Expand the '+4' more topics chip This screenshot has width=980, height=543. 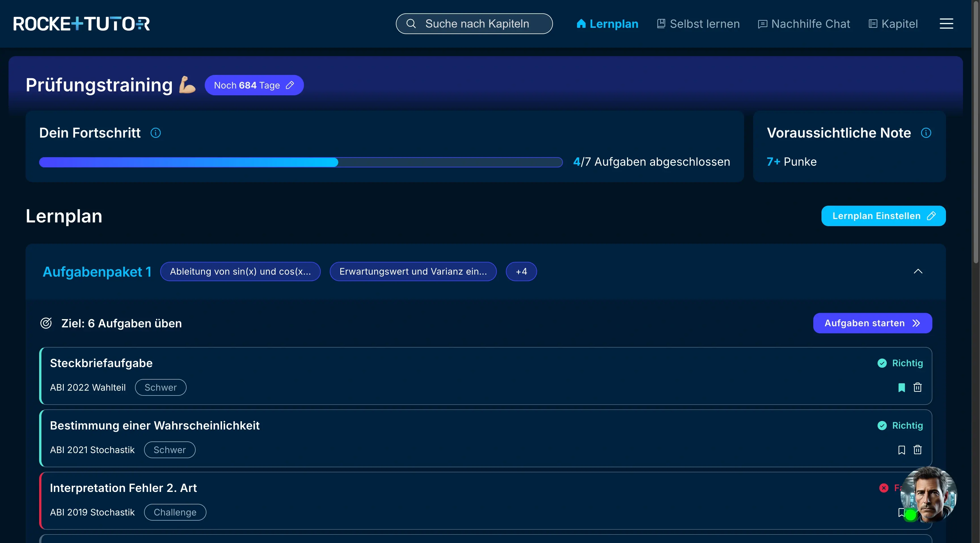[x=521, y=271]
